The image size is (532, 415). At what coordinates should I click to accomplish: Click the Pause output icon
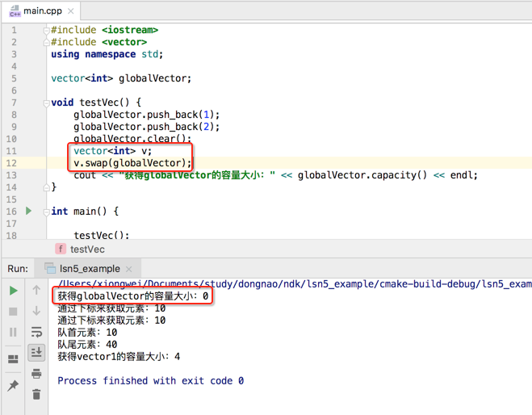coord(13,332)
